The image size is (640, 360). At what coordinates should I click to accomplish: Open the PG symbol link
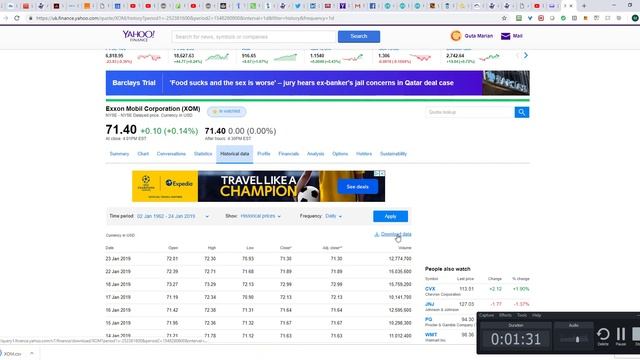click(x=429, y=319)
